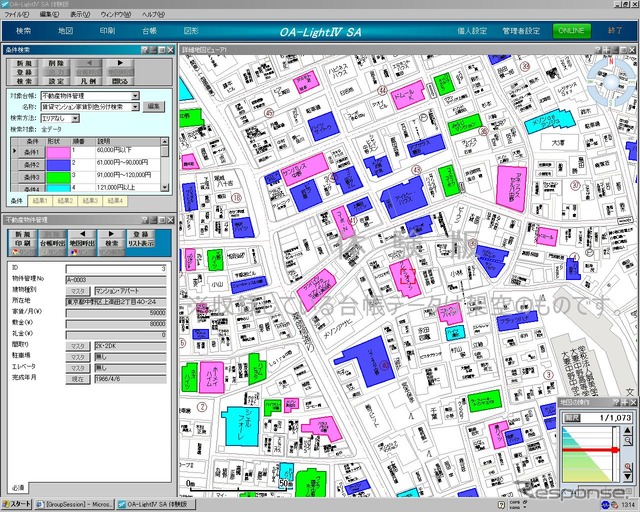This screenshot has width=640, height=512.
Task: Click the conditions list scroll-down arrow
Action: (164, 187)
